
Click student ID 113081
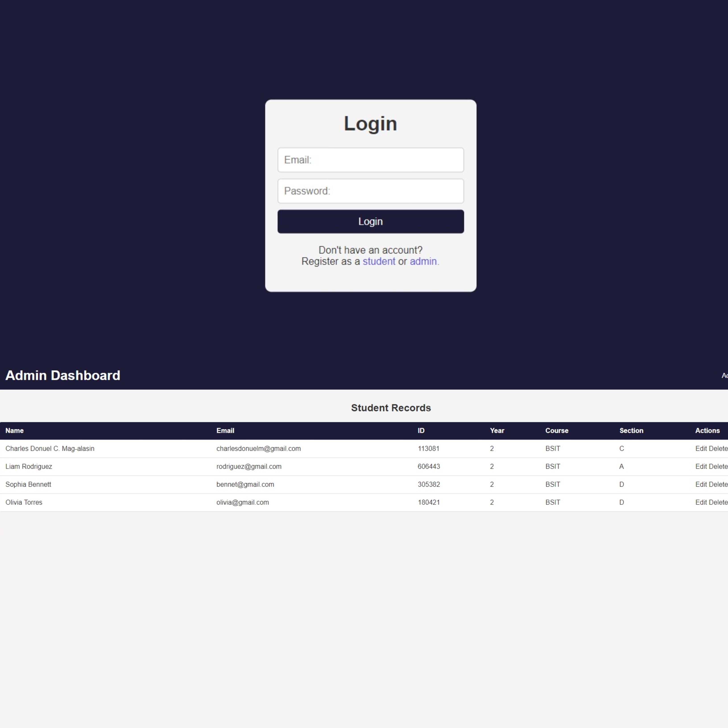[x=428, y=448]
